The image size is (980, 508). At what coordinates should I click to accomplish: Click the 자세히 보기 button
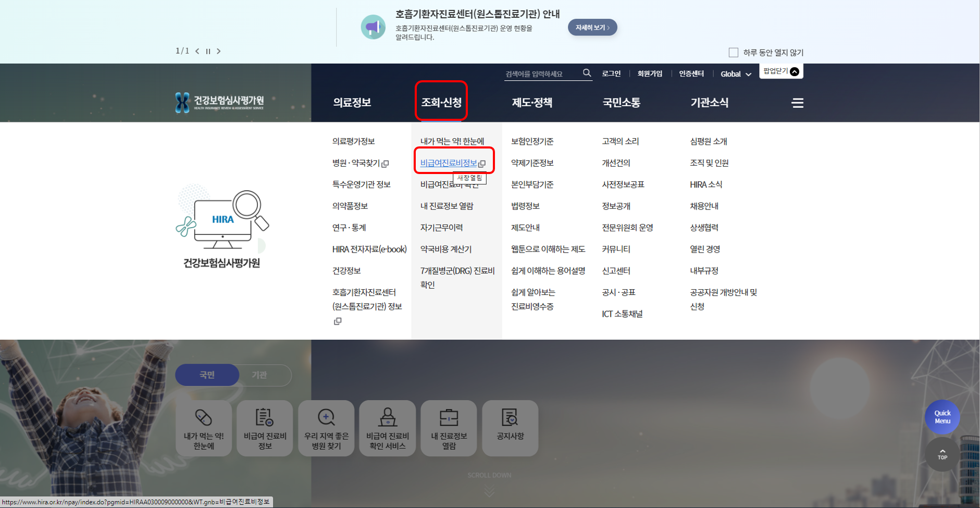point(592,27)
